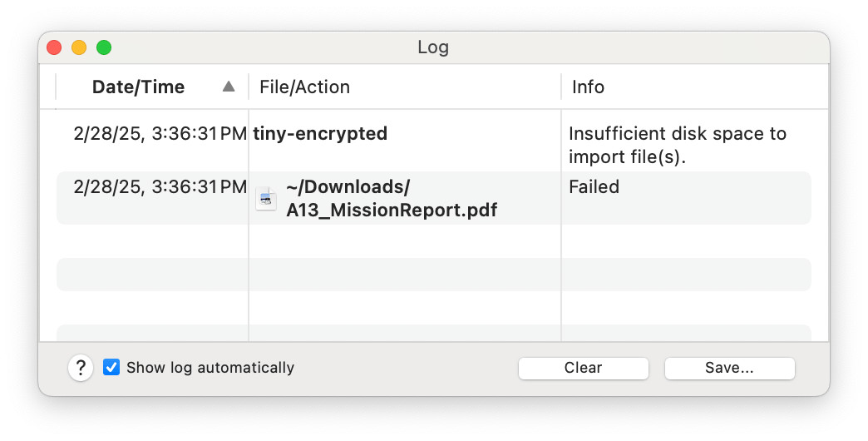Viewport: 868px width, 441px height.
Task: Uncheck the Show log automatically checkbox
Action: (111, 368)
